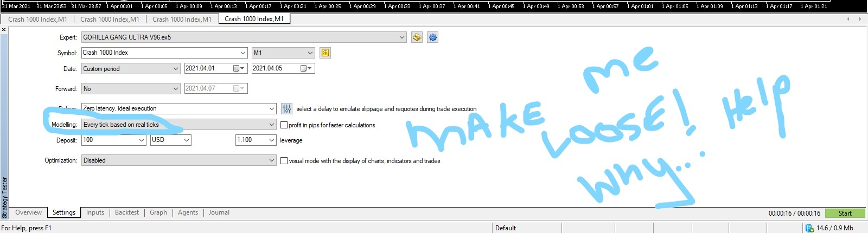Open expert properties gear icon
Image resolution: width=868 pixels, height=233 pixels.
click(432, 37)
